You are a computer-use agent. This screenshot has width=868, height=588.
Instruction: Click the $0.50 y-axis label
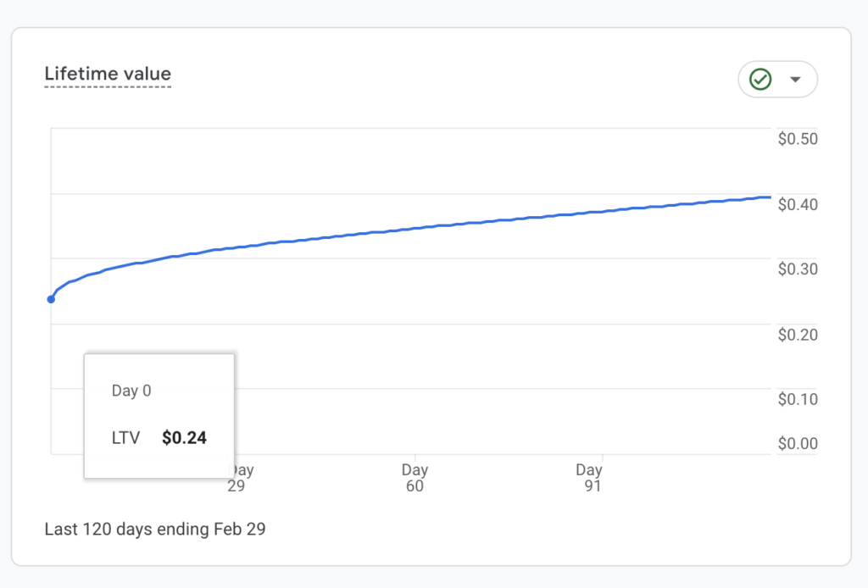tap(797, 139)
